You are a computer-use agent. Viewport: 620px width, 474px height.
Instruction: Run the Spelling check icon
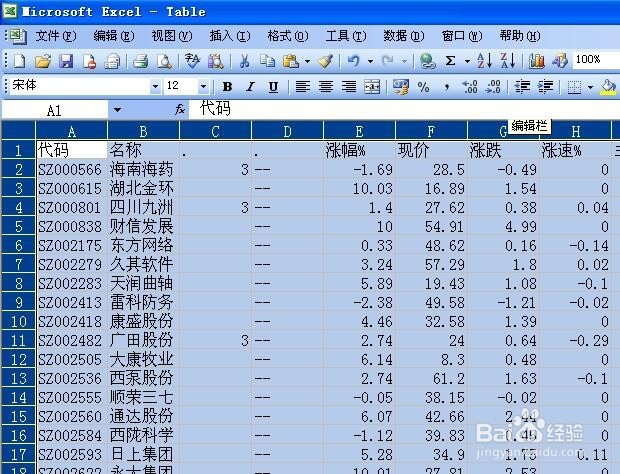(x=192, y=61)
